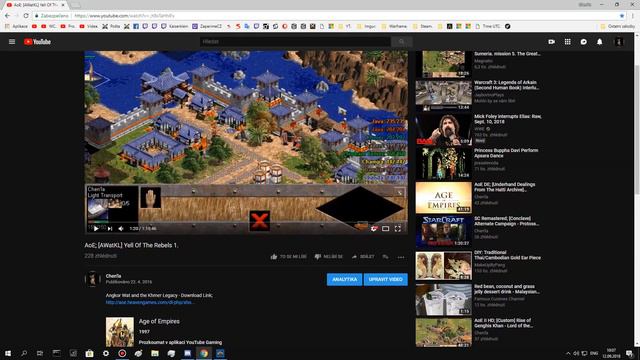640x360 pixels.
Task: Click the Upravit video button
Action: pyautogui.click(x=386, y=280)
